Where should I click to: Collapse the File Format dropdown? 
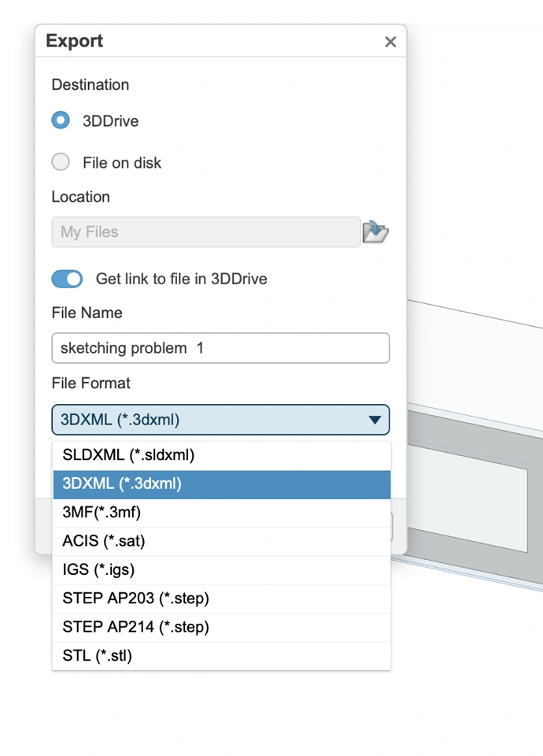[220, 420]
